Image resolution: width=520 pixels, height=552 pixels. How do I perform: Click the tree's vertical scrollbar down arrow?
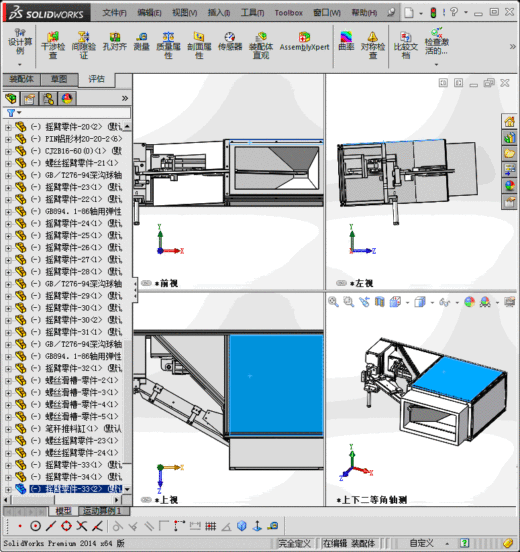click(127, 489)
